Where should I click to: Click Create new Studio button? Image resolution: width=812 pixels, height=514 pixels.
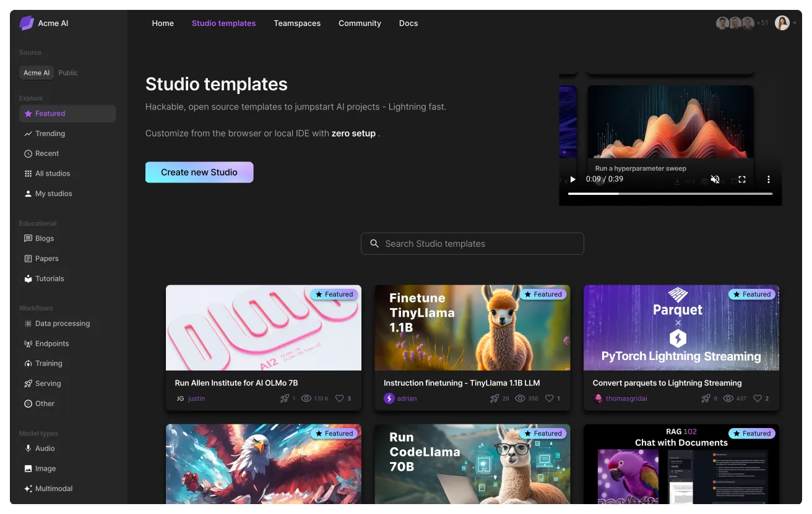tap(199, 173)
